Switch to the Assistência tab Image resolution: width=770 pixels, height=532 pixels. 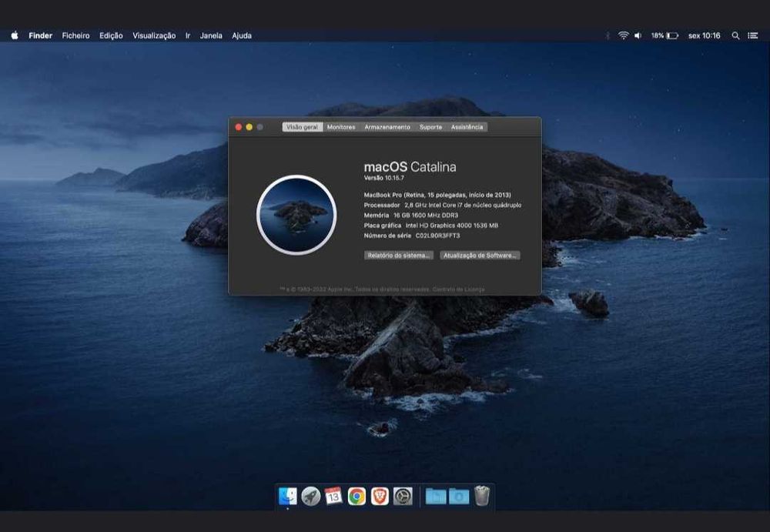click(467, 127)
